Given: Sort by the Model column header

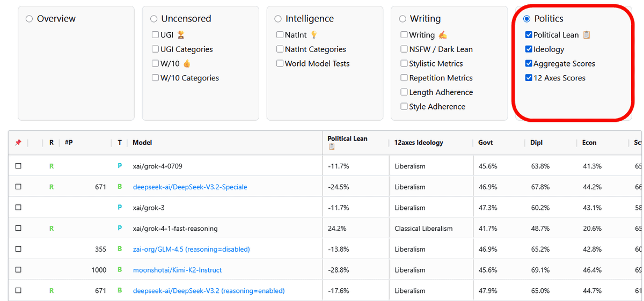Looking at the screenshot, I should tap(142, 143).
